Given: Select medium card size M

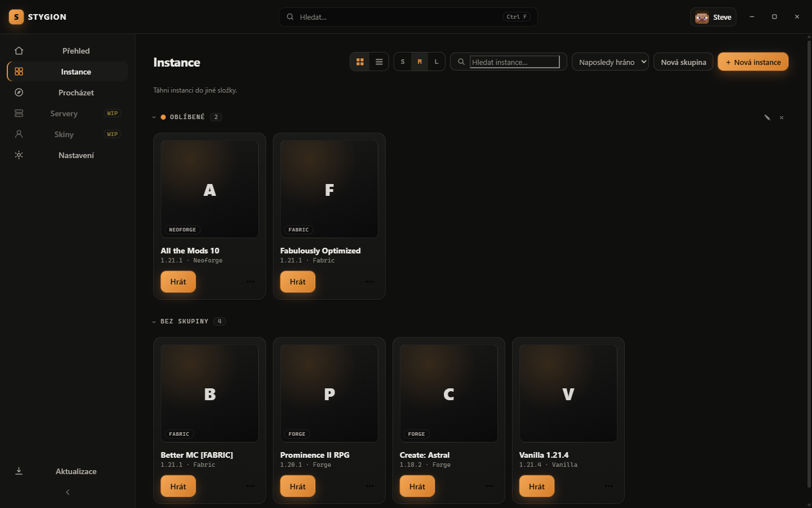Looking at the screenshot, I should click(x=420, y=62).
